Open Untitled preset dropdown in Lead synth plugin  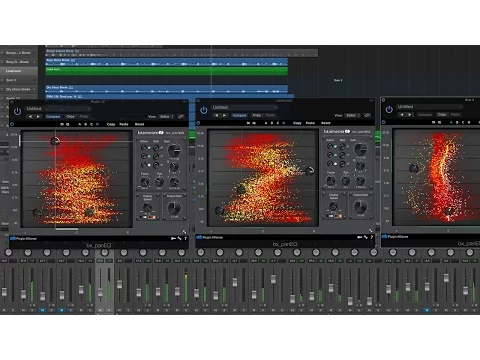[244, 107]
